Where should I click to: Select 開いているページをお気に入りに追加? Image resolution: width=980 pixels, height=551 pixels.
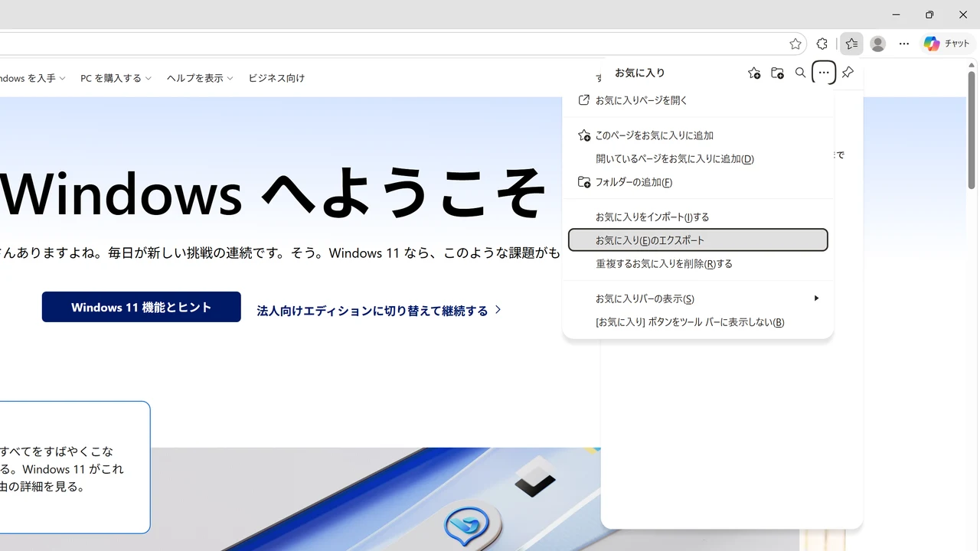tap(698, 158)
